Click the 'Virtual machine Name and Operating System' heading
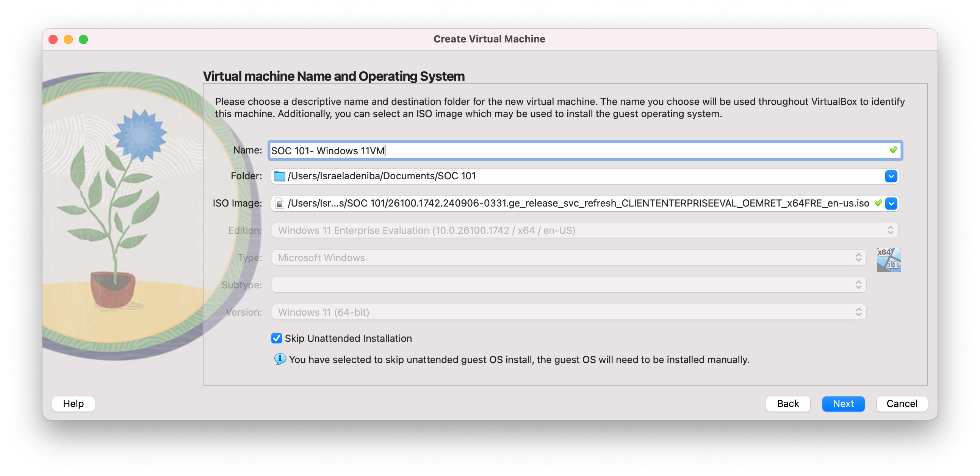980x476 pixels. (x=333, y=77)
